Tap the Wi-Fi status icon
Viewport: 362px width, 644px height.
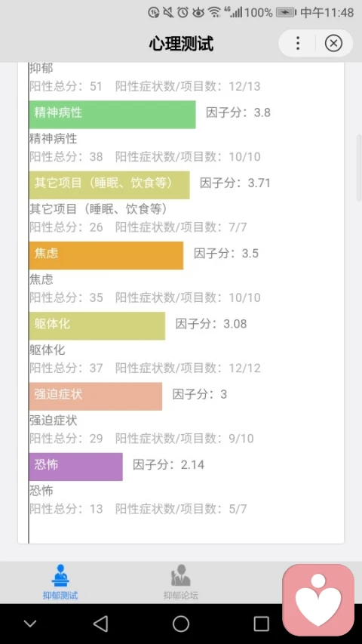(214, 12)
